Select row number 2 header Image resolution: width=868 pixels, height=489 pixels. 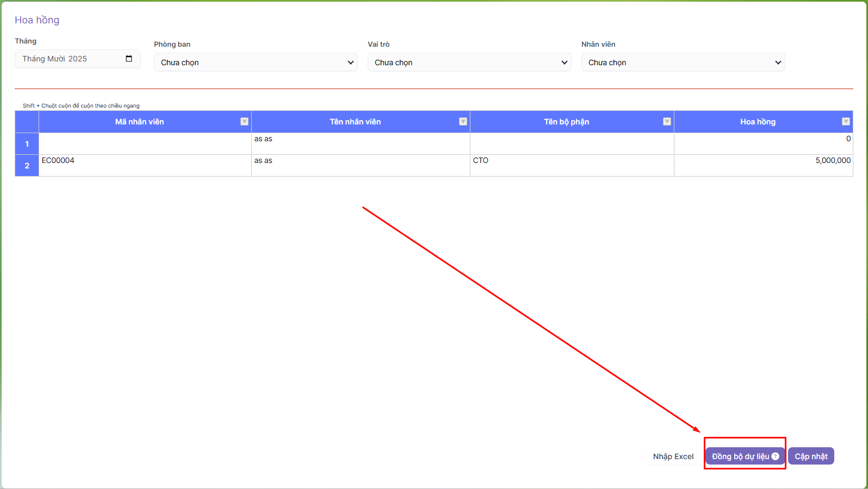click(x=27, y=166)
